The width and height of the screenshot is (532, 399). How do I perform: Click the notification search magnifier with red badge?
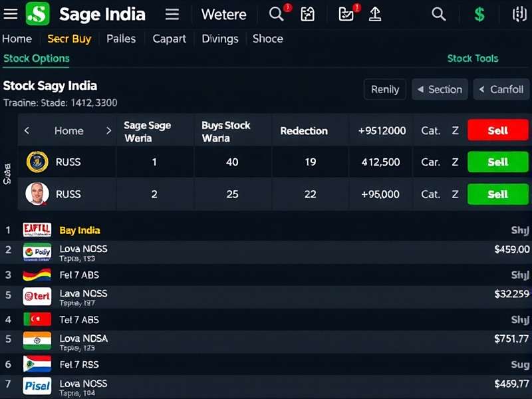276,14
